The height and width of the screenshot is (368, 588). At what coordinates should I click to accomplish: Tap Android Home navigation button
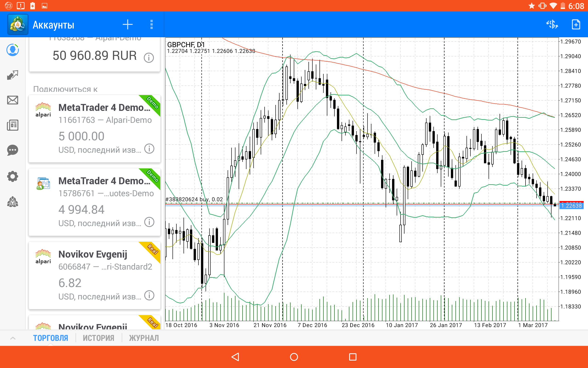(x=294, y=357)
